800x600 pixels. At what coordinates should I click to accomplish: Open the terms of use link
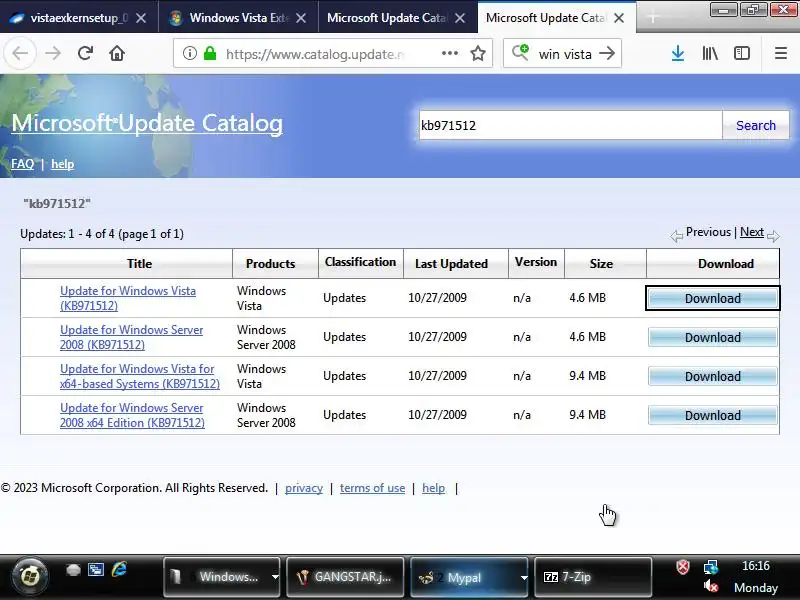point(372,488)
